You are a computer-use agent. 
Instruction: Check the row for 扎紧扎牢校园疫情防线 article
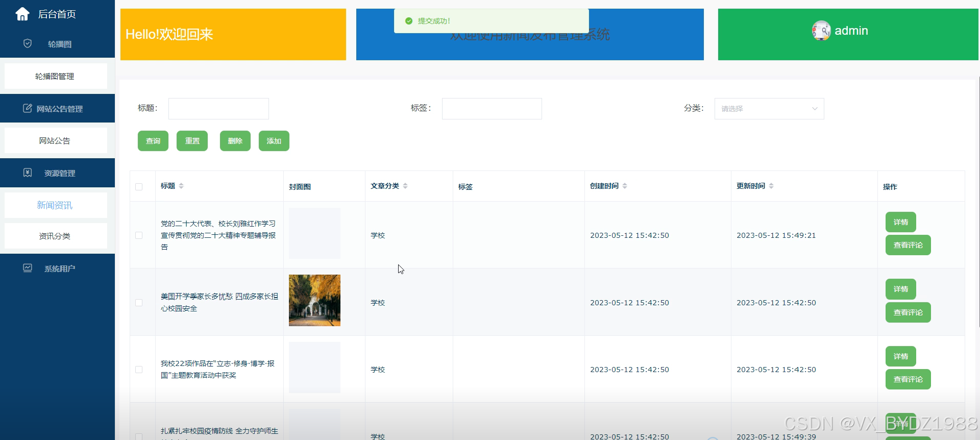[x=139, y=436]
